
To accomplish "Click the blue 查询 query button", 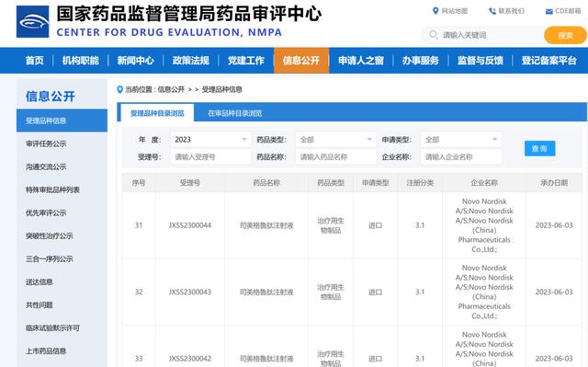I will (x=539, y=149).
